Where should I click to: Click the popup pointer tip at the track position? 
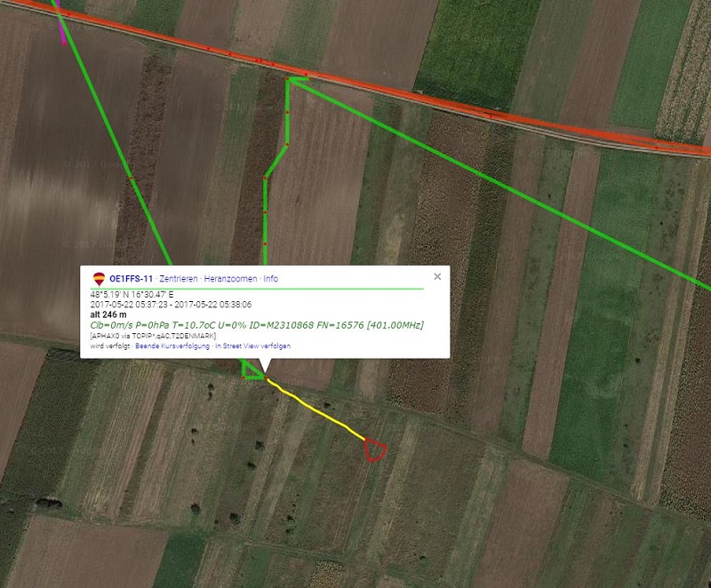tap(265, 375)
